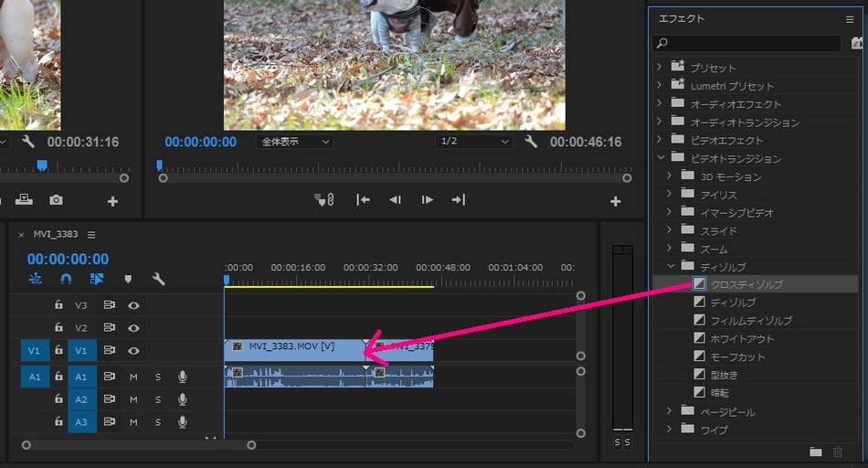
Task: Hide V3 track output eye
Action: (133, 305)
